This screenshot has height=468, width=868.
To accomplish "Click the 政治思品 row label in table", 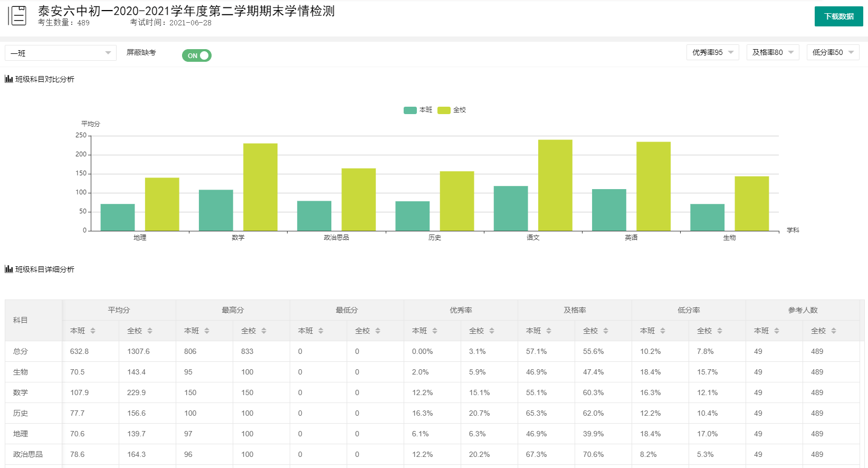I will 28,454.
